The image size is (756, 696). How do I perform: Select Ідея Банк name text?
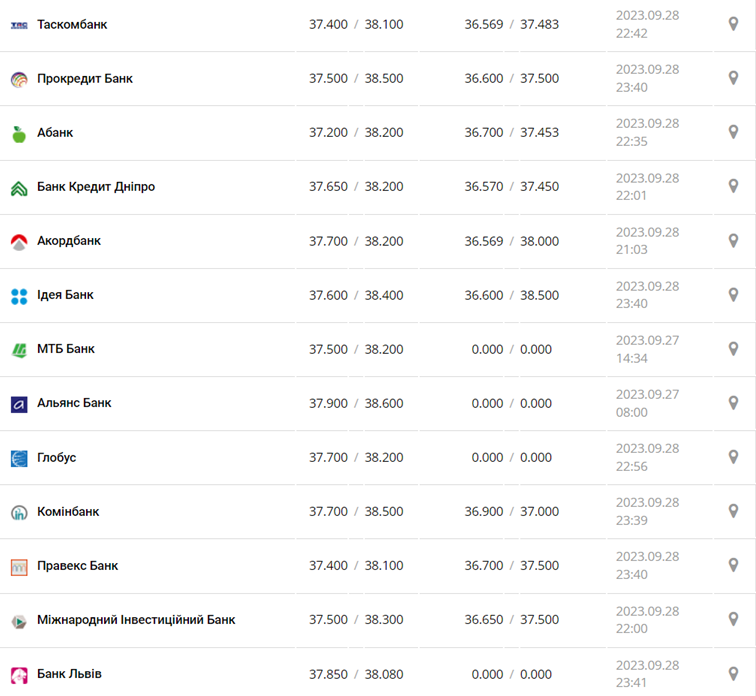coord(65,294)
